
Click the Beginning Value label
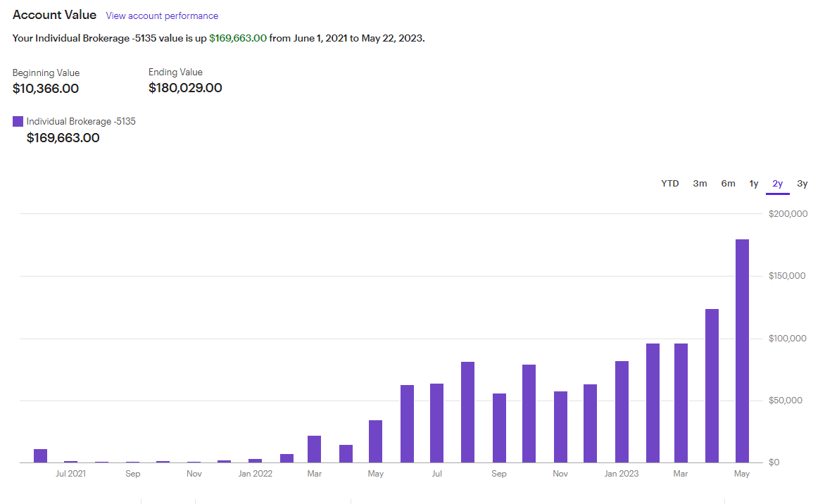[x=46, y=73]
